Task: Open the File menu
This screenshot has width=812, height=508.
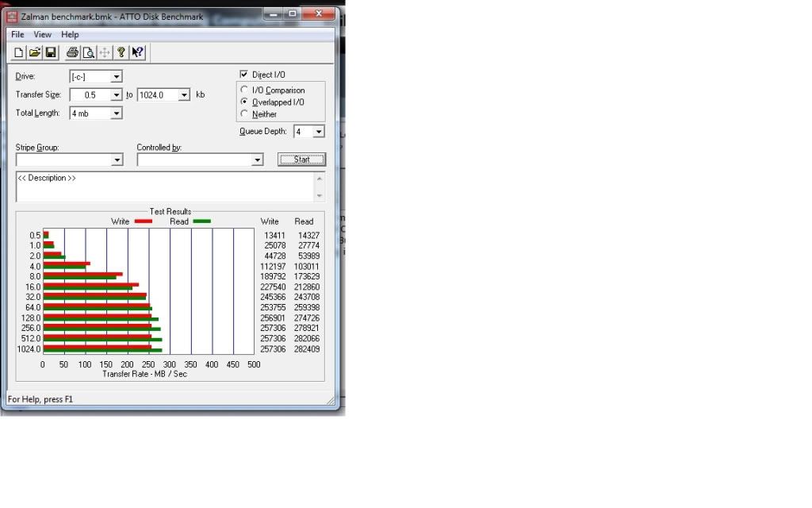Action: click(17, 35)
